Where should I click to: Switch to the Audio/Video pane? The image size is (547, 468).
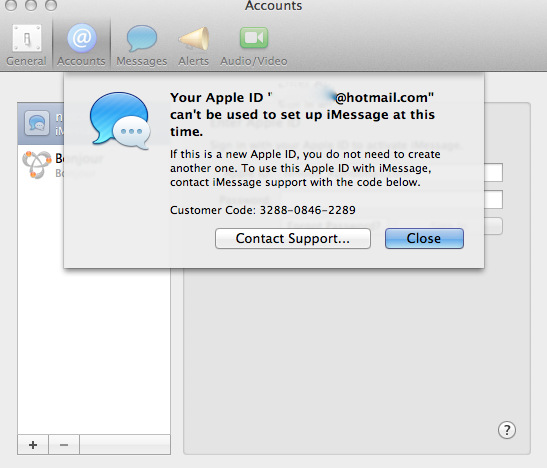(x=254, y=45)
